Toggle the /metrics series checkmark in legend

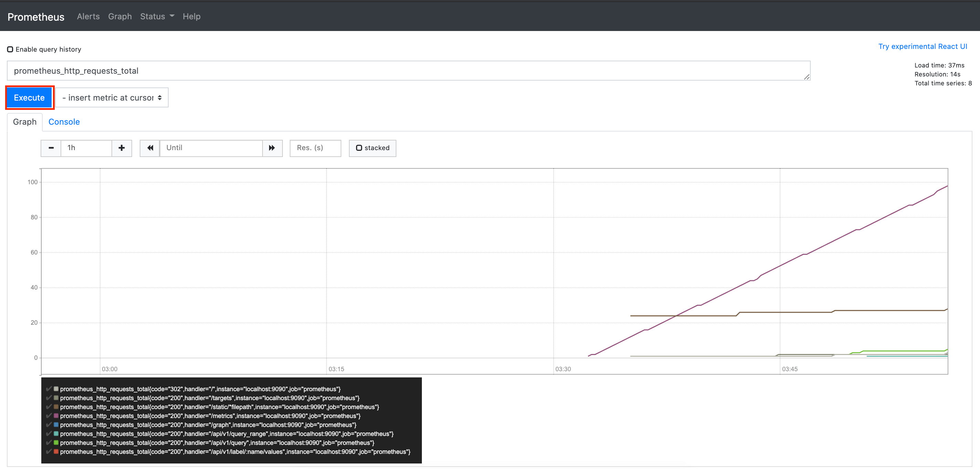coord(49,416)
